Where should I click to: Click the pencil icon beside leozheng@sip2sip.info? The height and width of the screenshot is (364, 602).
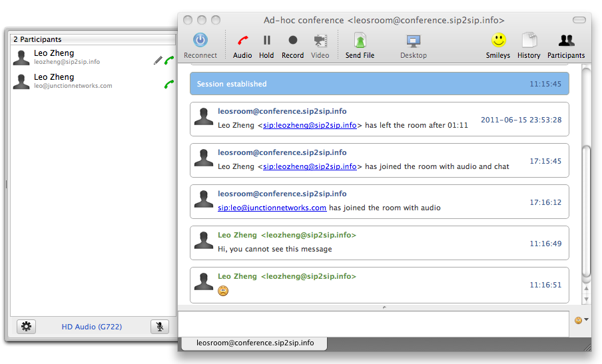click(x=158, y=61)
